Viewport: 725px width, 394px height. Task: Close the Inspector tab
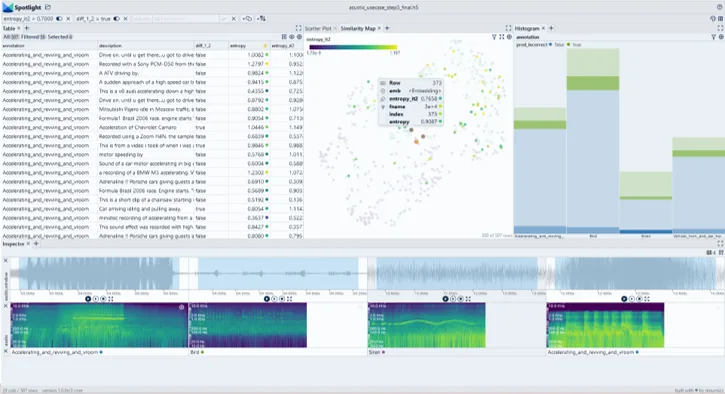point(28,244)
